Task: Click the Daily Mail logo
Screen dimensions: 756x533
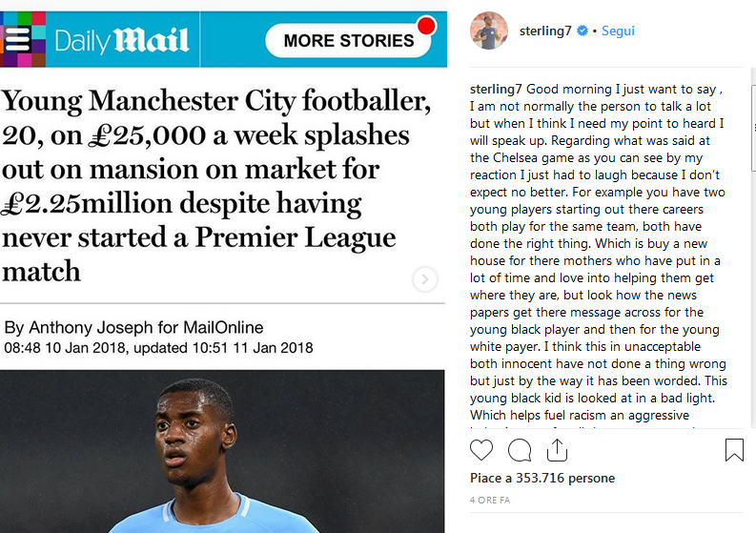Action: click(121, 40)
